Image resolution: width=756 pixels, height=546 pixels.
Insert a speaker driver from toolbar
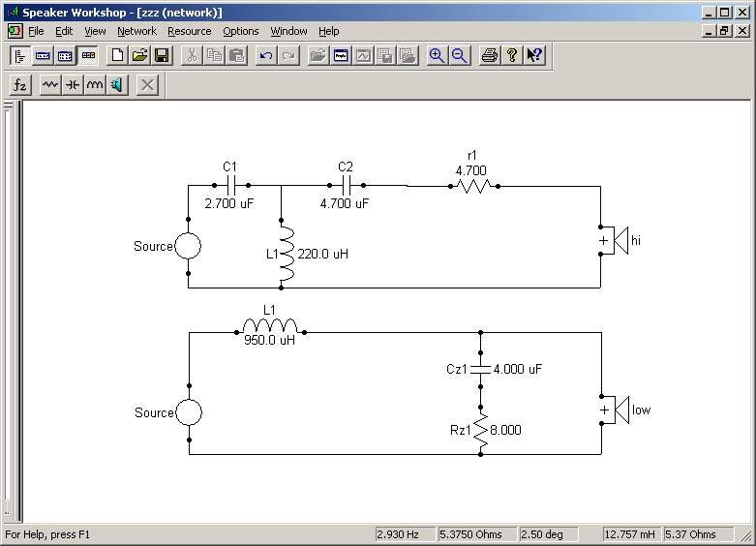(116, 85)
